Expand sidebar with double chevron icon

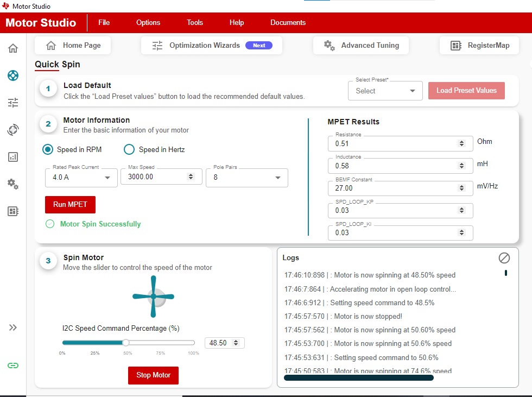13,327
